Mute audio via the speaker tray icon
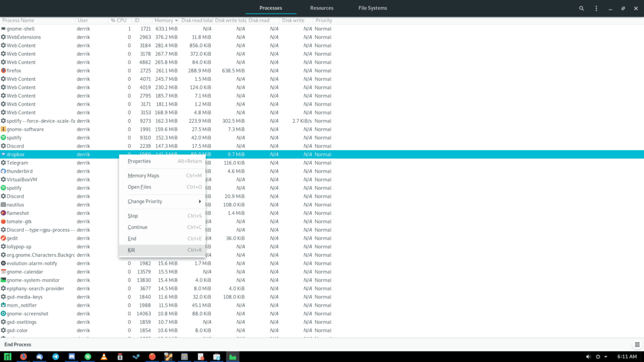 (589, 356)
